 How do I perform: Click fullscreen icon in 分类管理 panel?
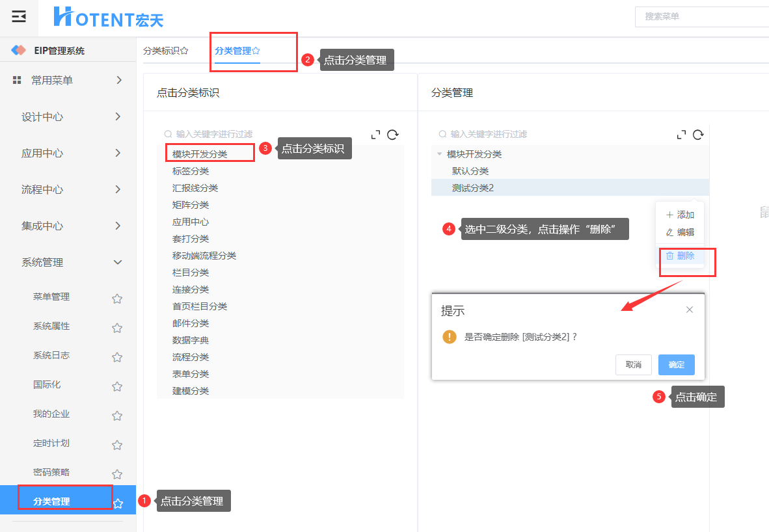(681, 135)
